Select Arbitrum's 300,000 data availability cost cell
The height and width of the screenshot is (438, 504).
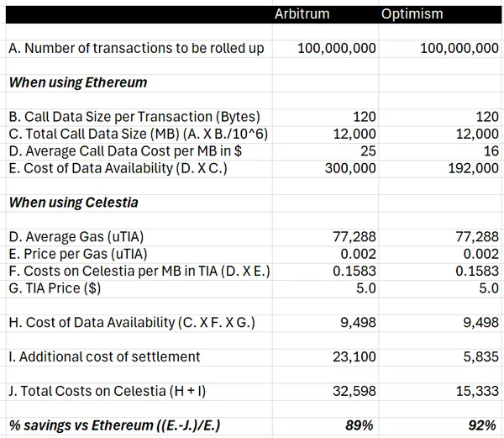point(350,168)
